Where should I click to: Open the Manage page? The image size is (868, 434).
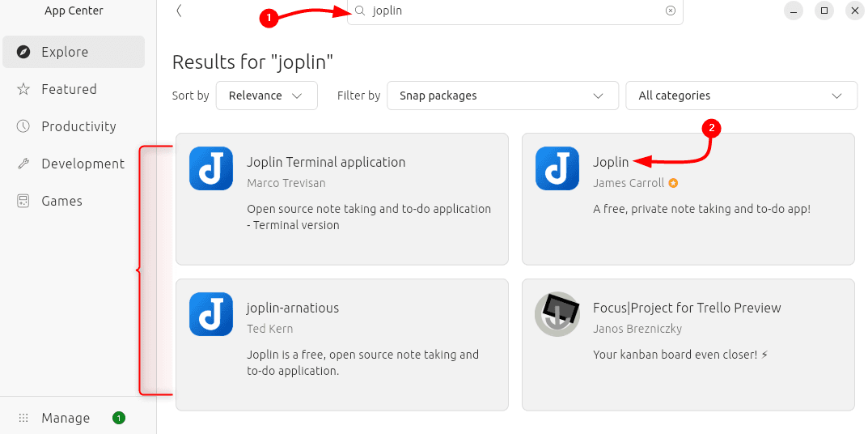point(66,418)
